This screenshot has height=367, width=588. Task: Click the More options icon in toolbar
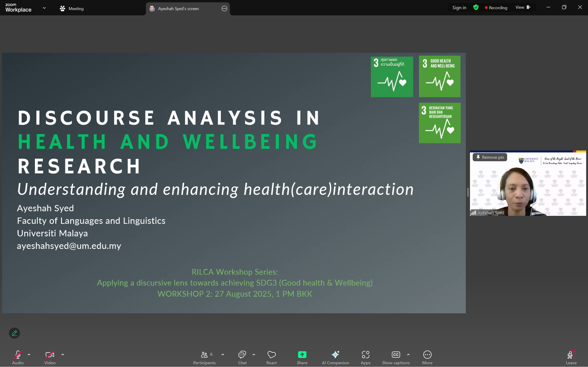(x=427, y=355)
